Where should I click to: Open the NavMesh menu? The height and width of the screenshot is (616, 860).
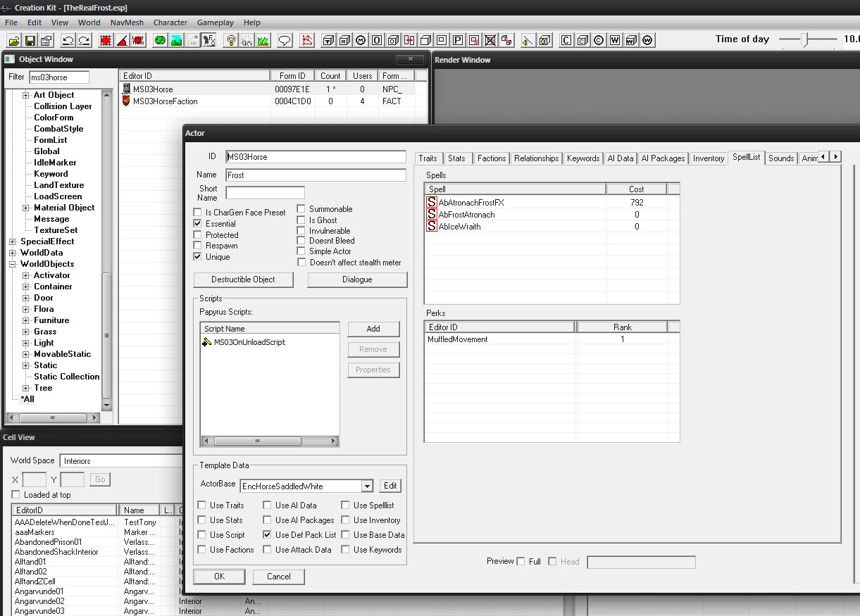click(x=127, y=23)
